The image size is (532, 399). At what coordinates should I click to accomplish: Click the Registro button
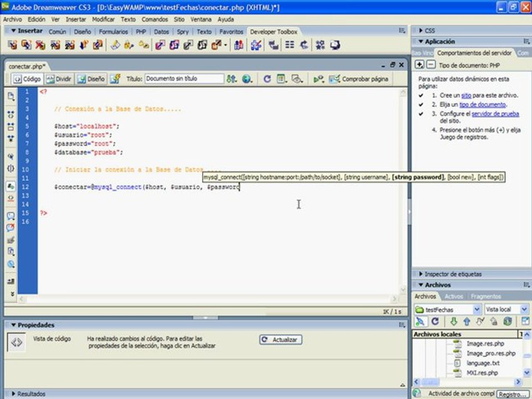coord(512,394)
